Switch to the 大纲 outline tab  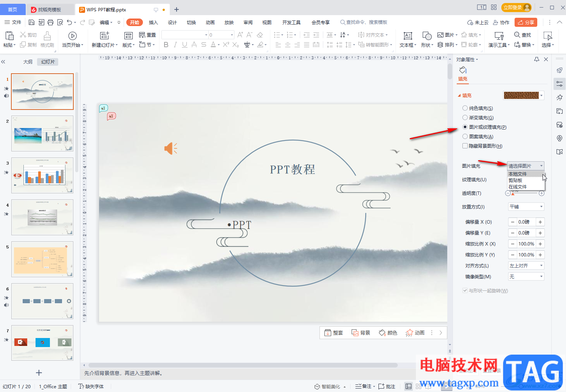[x=28, y=62]
